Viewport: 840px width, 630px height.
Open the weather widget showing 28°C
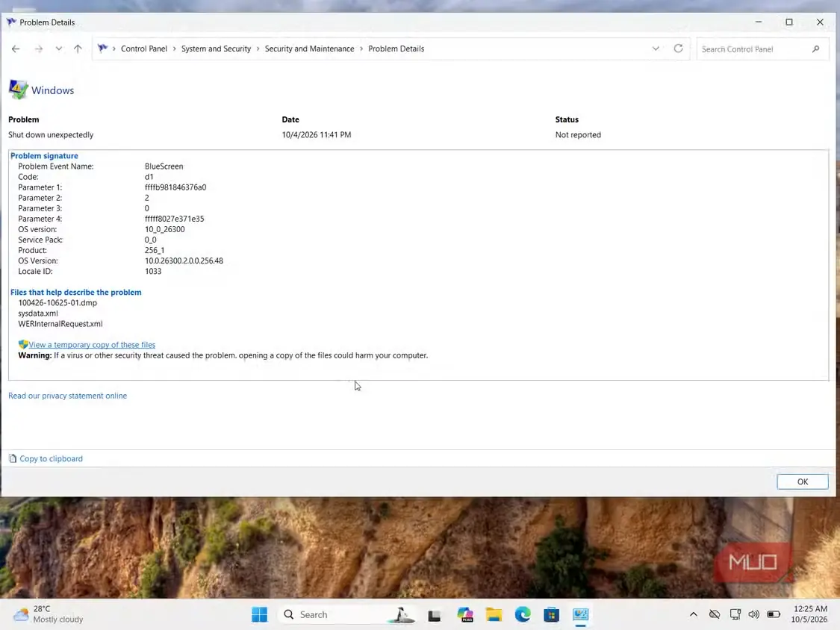pos(49,614)
